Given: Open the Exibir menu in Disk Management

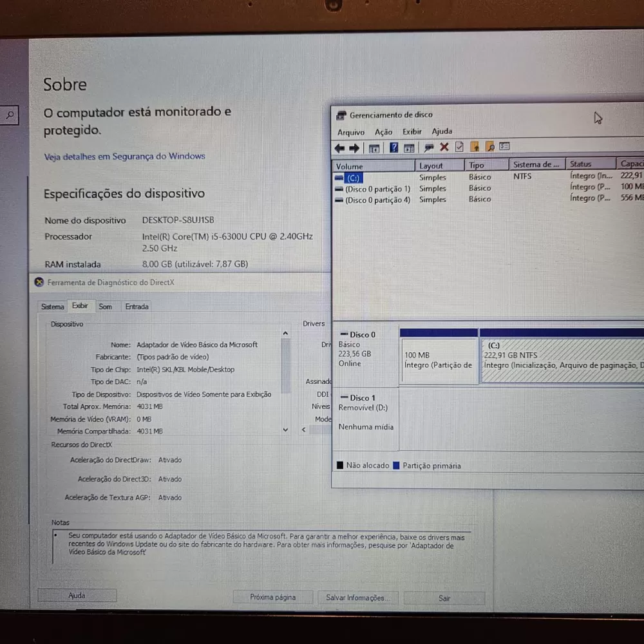Looking at the screenshot, I should pyautogui.click(x=412, y=131).
